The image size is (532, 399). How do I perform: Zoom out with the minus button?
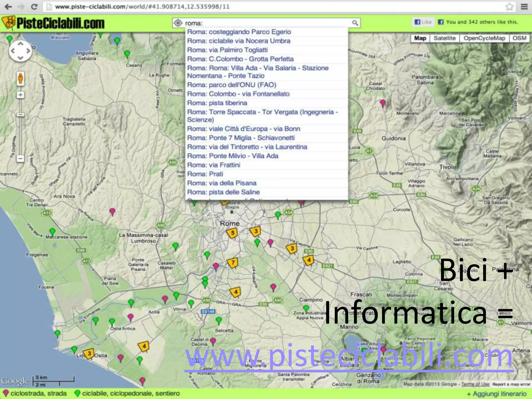click(21, 158)
